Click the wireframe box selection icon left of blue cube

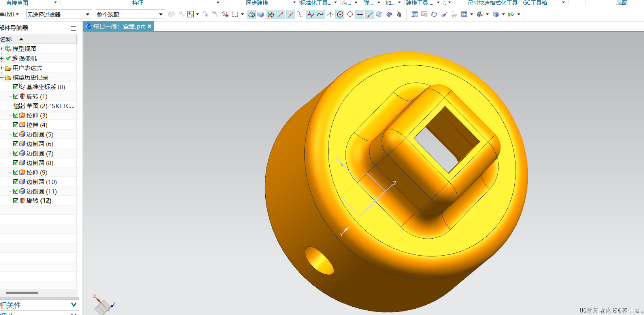(251, 14)
